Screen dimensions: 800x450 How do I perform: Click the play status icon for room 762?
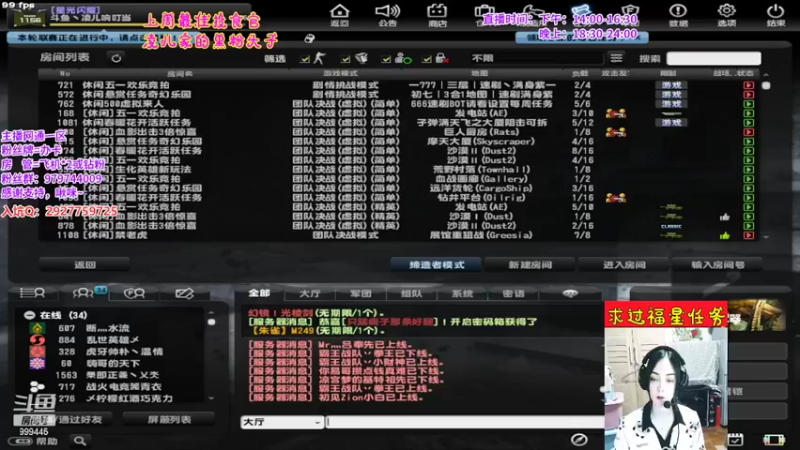point(748,104)
